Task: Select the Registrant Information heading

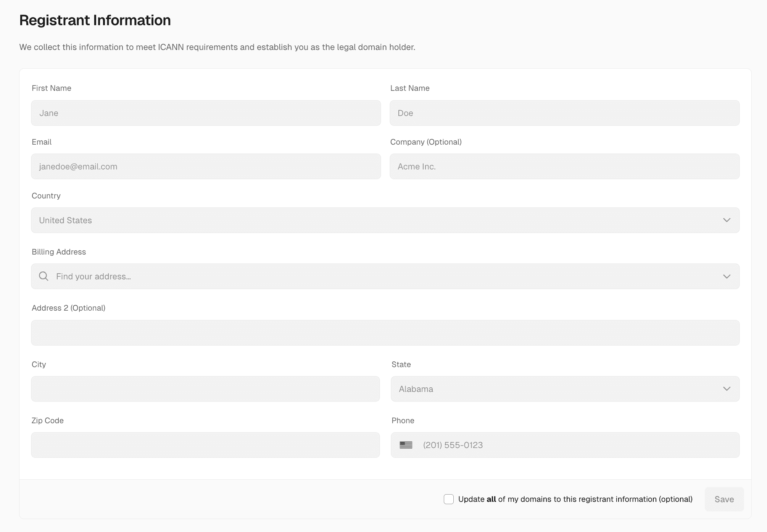Action: point(95,20)
